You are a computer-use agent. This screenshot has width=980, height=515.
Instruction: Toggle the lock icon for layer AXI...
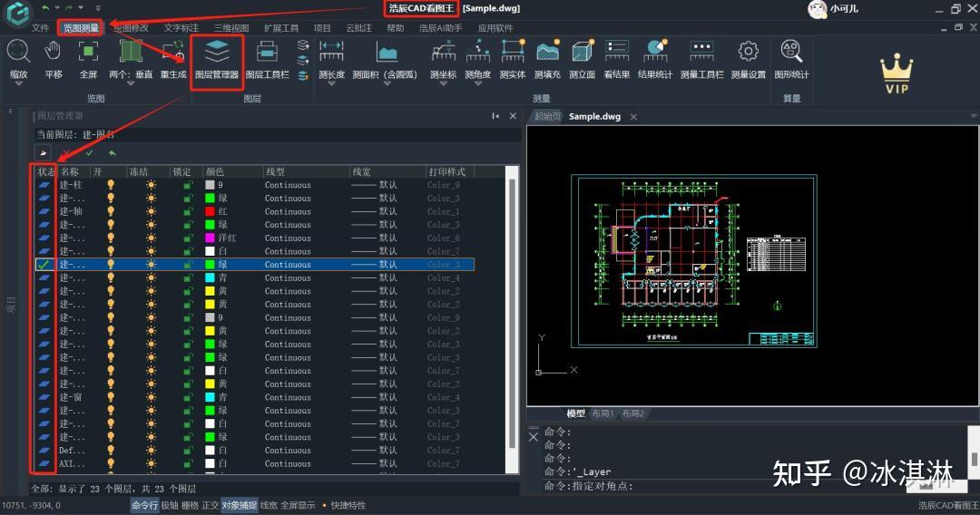[188, 463]
